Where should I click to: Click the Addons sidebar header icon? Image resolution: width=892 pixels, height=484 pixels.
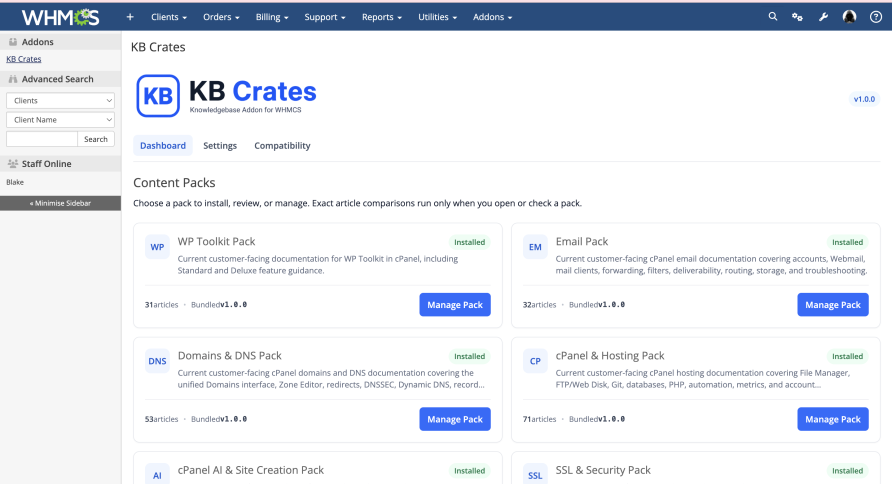tap(13, 42)
